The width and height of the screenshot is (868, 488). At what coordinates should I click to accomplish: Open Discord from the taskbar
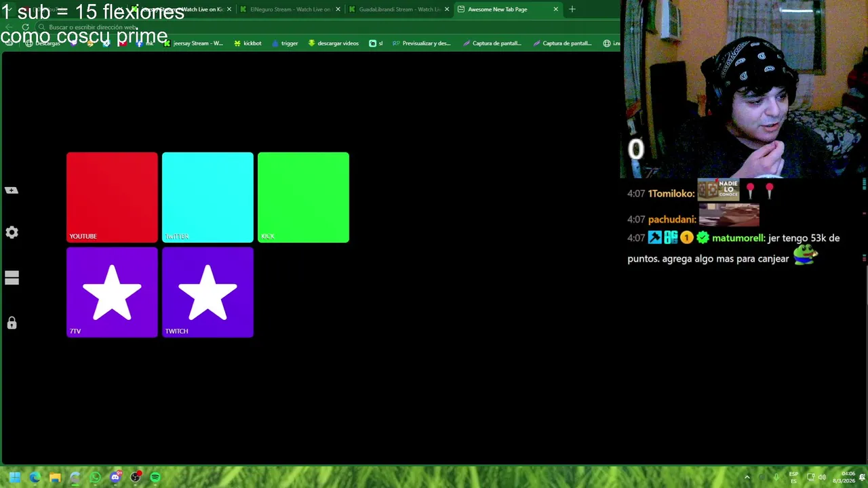tap(115, 477)
